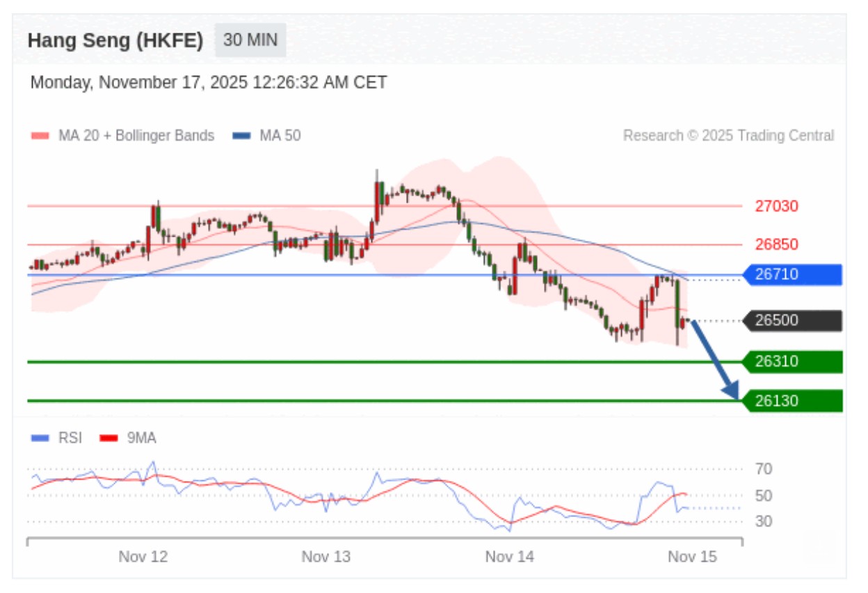Viewport: 868px width, 593px height.
Task: Click the green 26130 target tag
Action: click(x=792, y=401)
